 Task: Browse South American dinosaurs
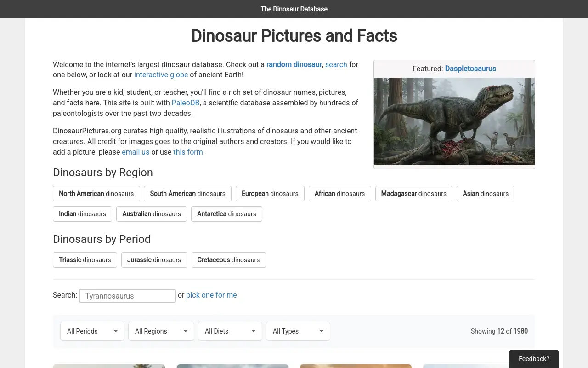(187, 194)
